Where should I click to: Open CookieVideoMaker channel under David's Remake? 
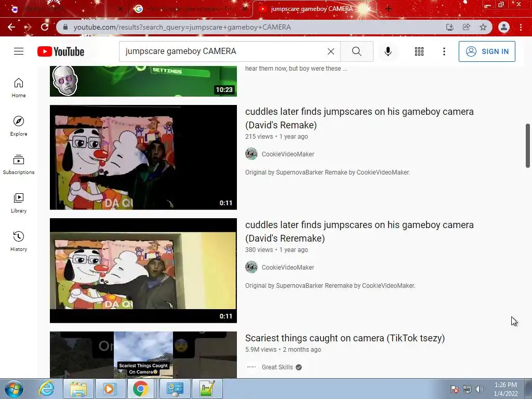288,154
